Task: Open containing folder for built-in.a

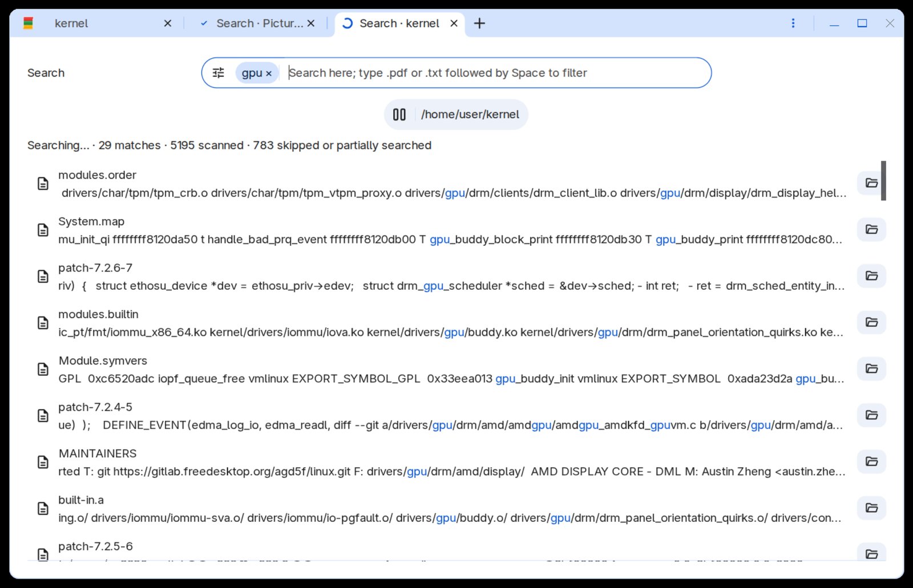Action: coord(871,508)
